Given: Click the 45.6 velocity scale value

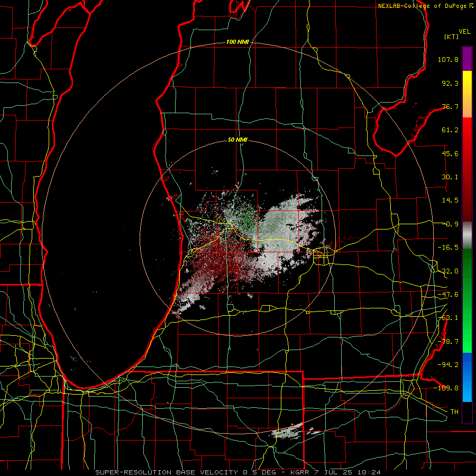Looking at the screenshot, I should click(450, 153).
